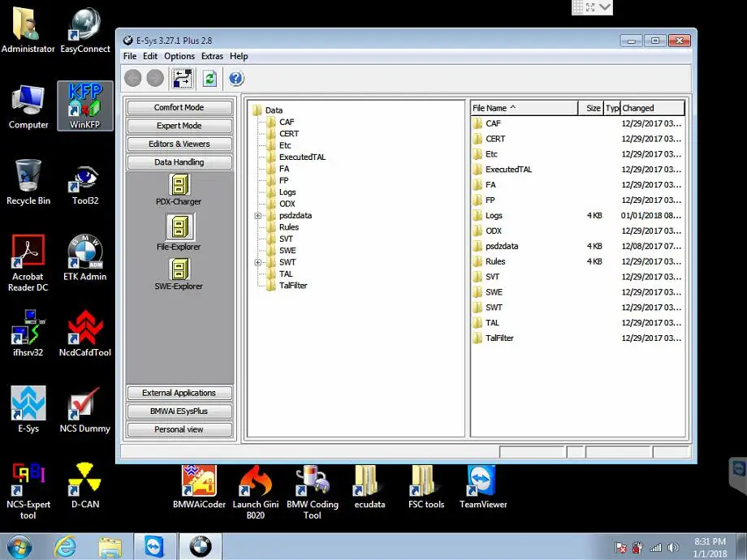Screen dimensions: 747x560
Task: Open BMWAi ESysPlus section
Action: pyautogui.click(x=179, y=411)
